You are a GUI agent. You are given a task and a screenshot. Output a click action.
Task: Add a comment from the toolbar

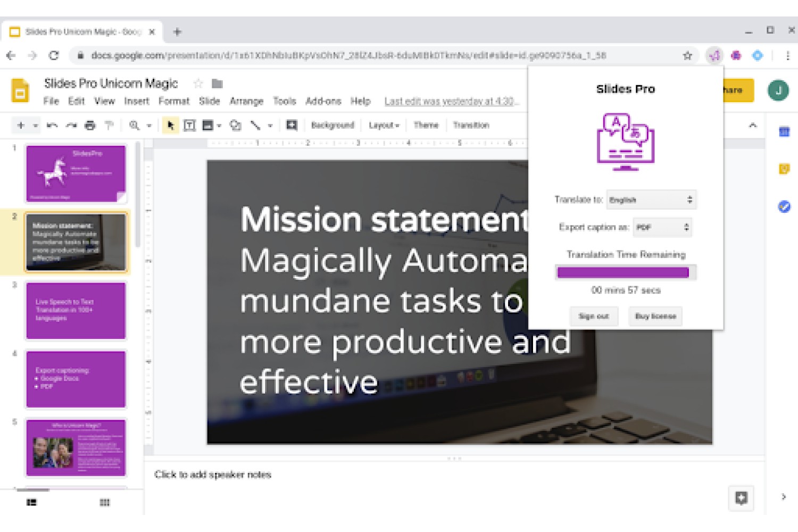(x=292, y=126)
